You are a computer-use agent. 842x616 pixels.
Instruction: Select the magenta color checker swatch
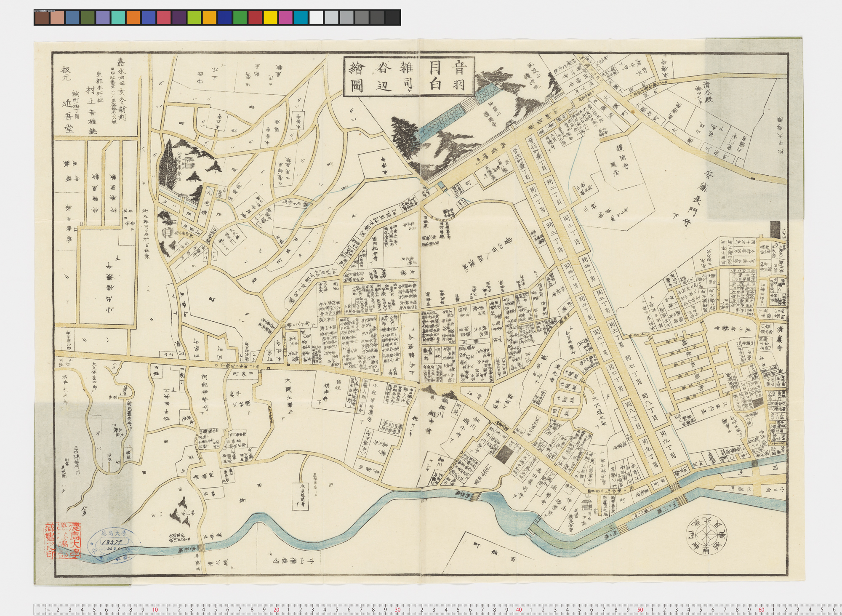point(285,18)
